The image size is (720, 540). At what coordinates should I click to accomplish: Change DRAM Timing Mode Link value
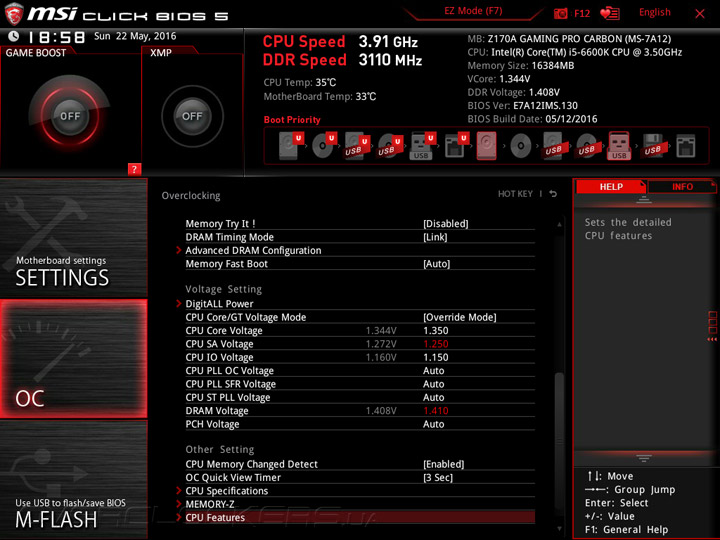[435, 237]
